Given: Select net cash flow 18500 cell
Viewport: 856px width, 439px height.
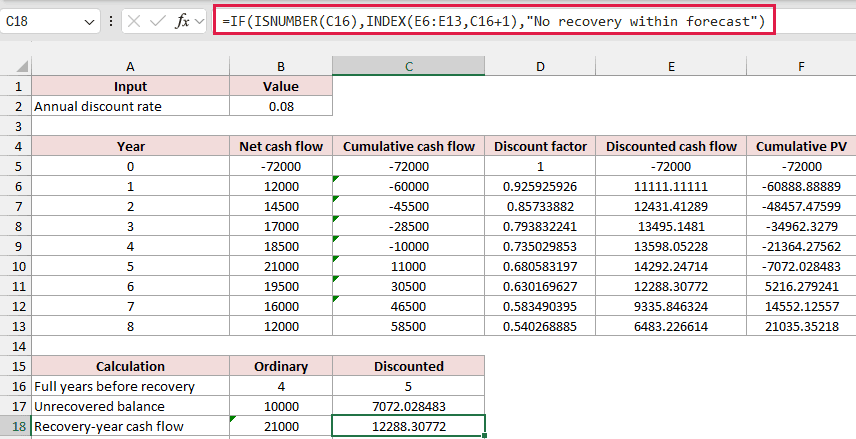Looking at the screenshot, I should [281, 246].
